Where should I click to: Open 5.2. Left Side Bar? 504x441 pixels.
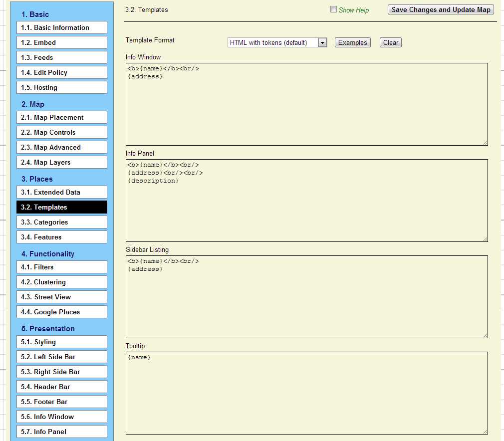[62, 357]
